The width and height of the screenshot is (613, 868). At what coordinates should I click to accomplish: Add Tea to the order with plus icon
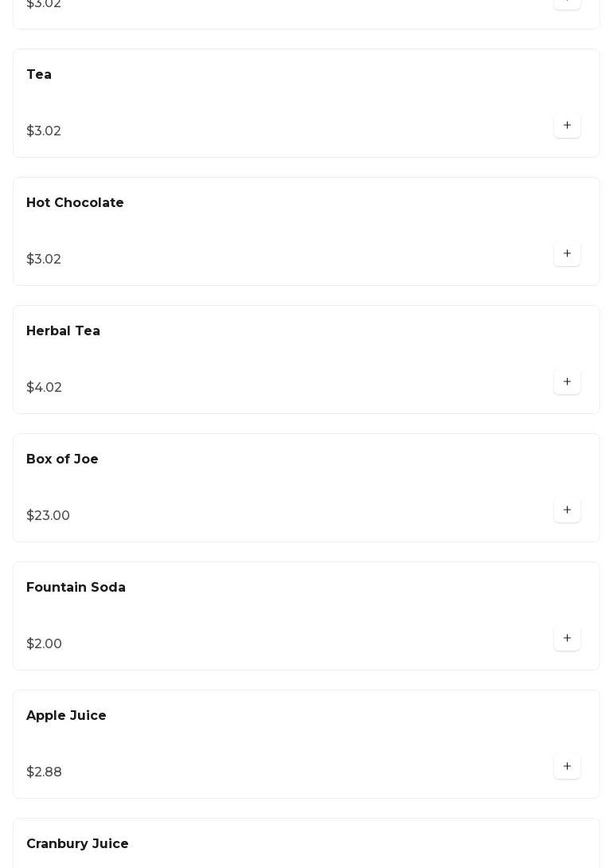[567, 125]
